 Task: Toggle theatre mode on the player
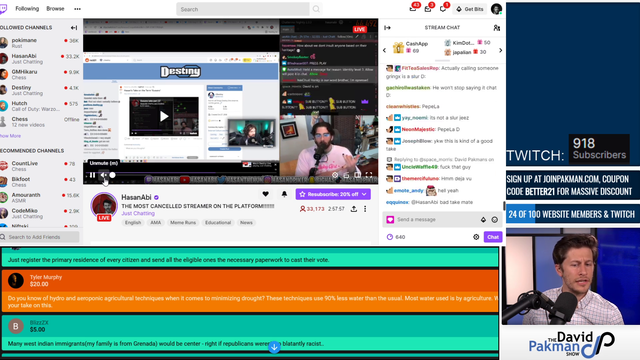coord(357,175)
